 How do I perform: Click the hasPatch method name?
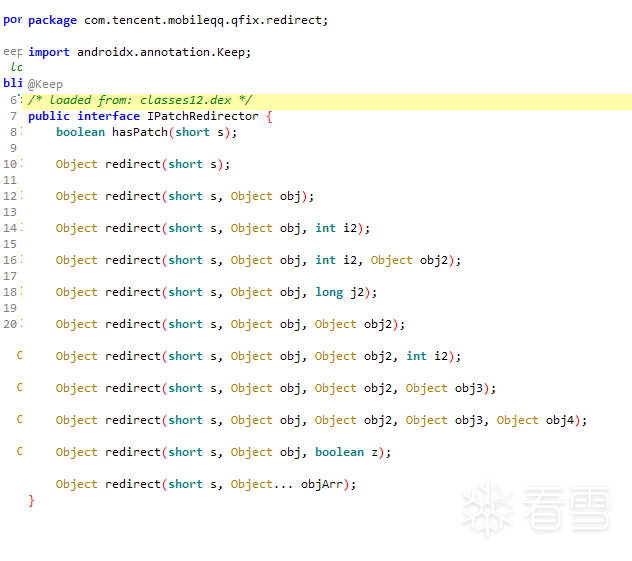[139, 132]
